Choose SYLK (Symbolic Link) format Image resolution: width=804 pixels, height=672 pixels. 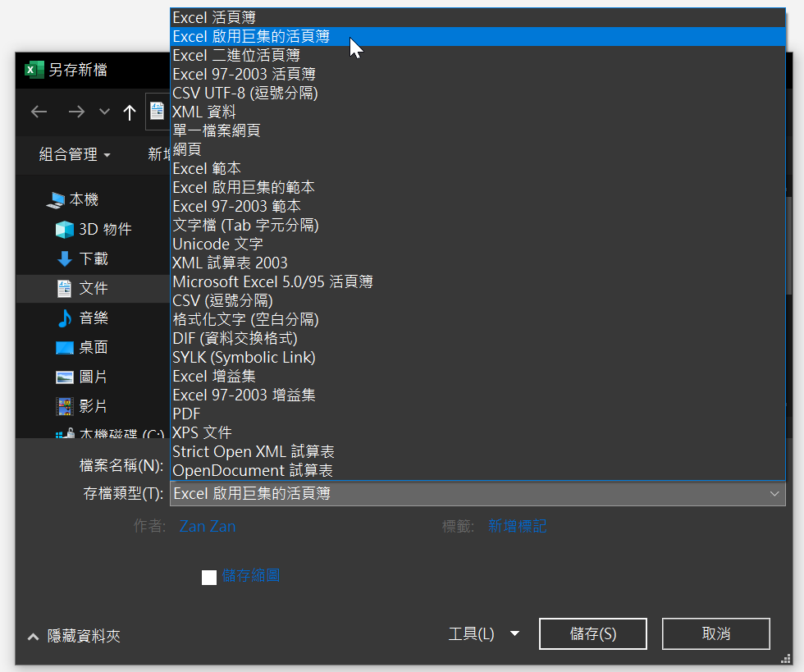coord(477,358)
